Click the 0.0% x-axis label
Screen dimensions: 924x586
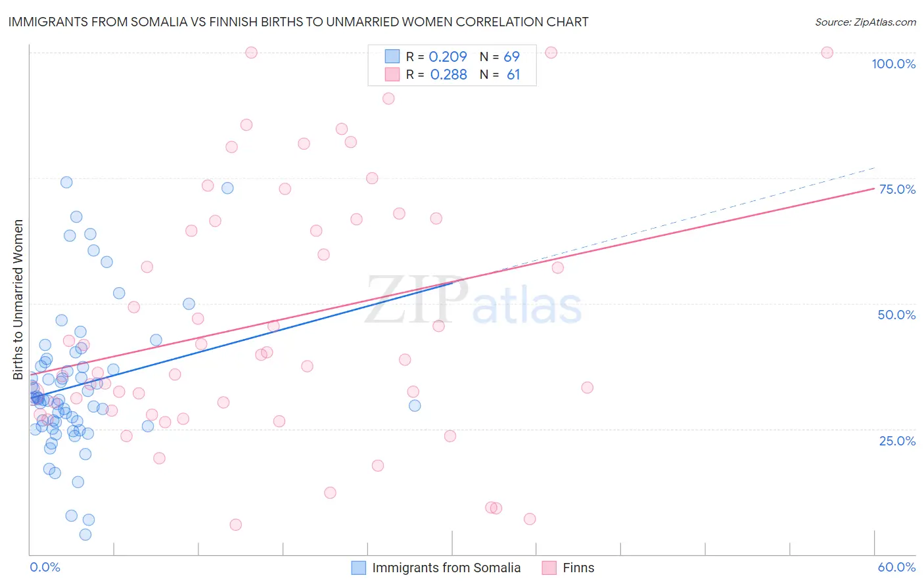coord(45,567)
